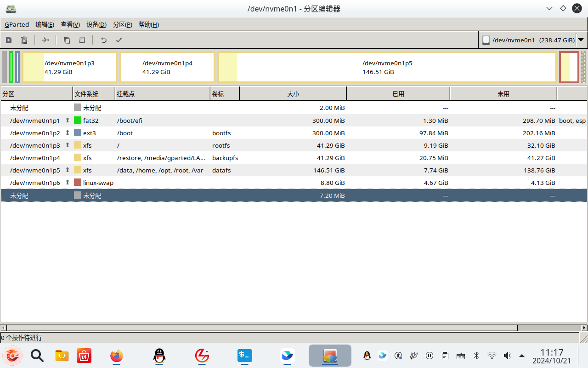The image size is (588, 368).
Task: Click the Apply all operations checkmark
Action: (119, 40)
